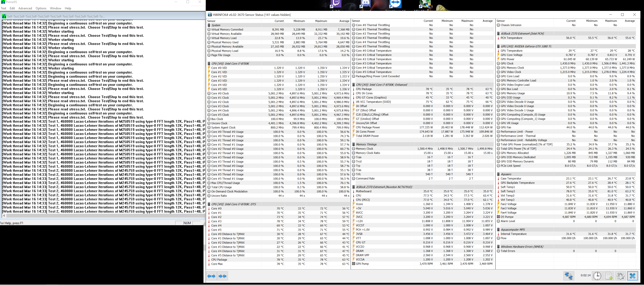
Task: Open the Edit menu in Prime95
Action: [x=12, y=8]
